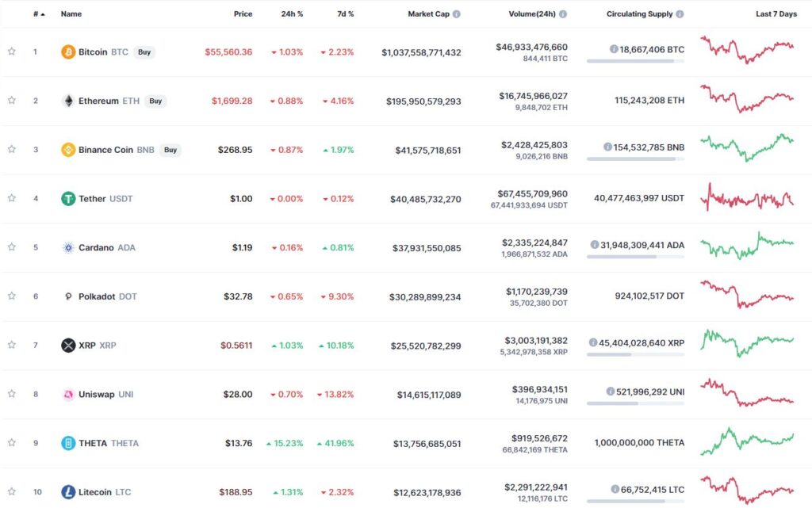Viewport: 812px width, 508px height.
Task: Sort table by 24h % column
Action: pos(292,14)
